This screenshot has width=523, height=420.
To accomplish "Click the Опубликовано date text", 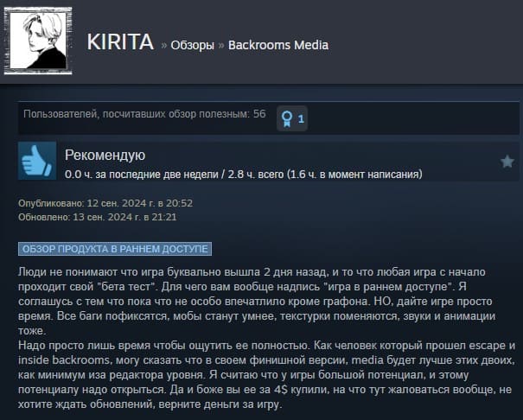I will 105,203.
